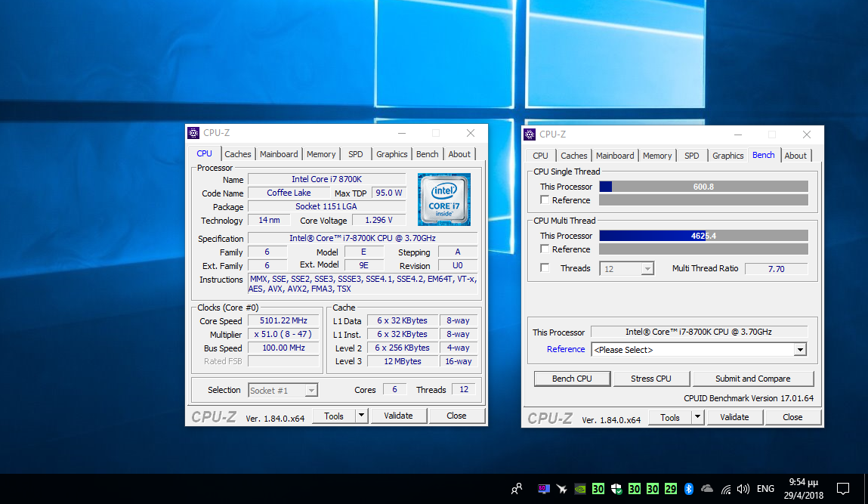868x504 pixels.
Task: Click the CPU-Z app icon in the Bench window title bar
Action: (530, 135)
